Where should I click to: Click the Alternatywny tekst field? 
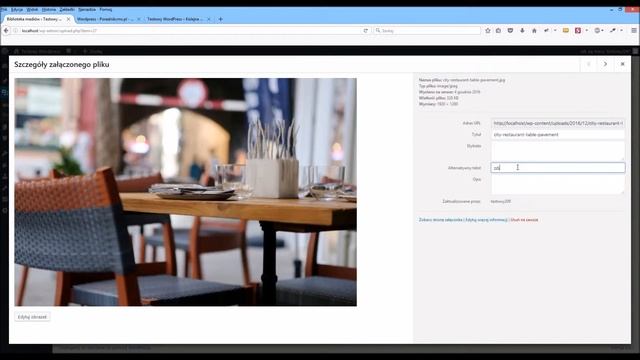(x=558, y=168)
